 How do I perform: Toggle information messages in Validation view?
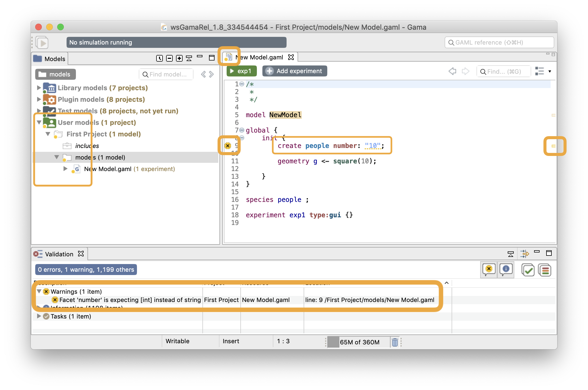(506, 270)
